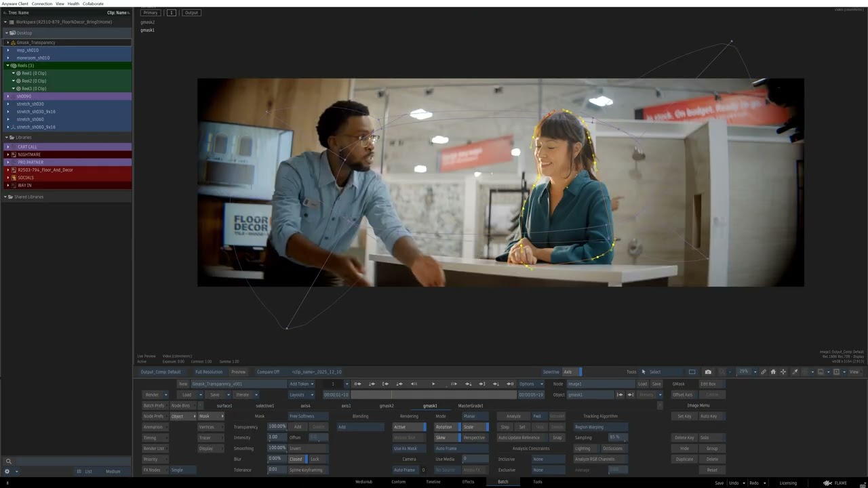The height and width of the screenshot is (488, 868).
Task: Click the Desktop folder icon
Action: [13, 33]
